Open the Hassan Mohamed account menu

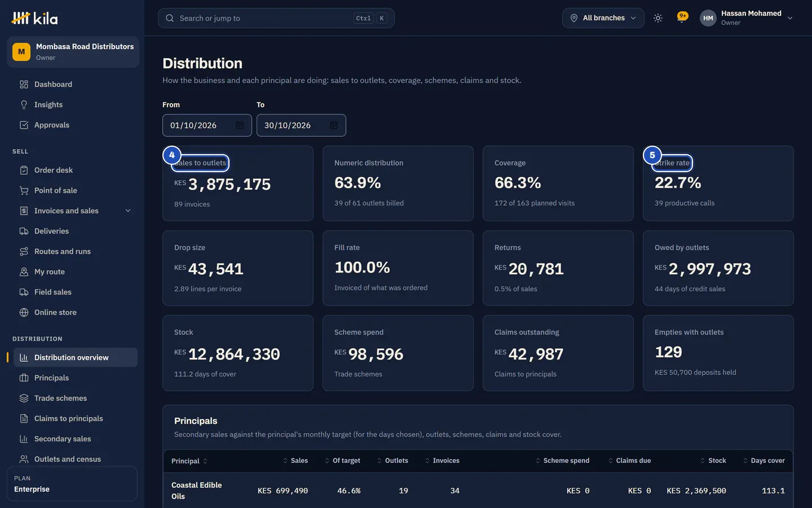(747, 18)
